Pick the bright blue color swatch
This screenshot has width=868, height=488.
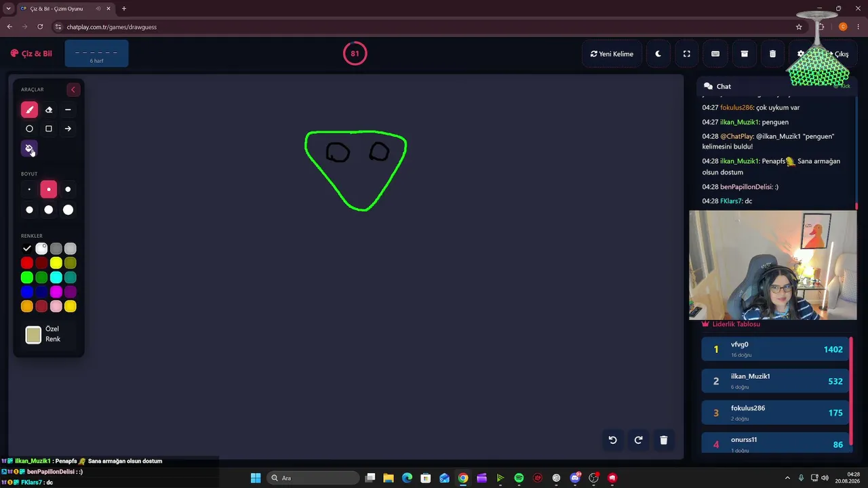[x=27, y=291]
